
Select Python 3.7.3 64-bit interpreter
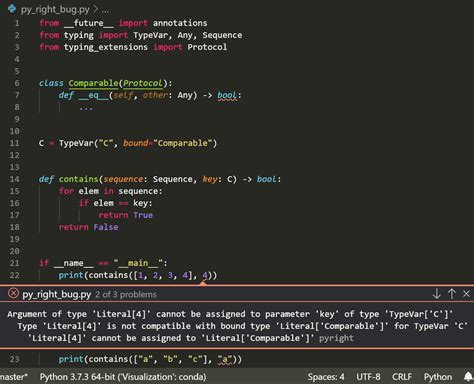tap(123, 377)
